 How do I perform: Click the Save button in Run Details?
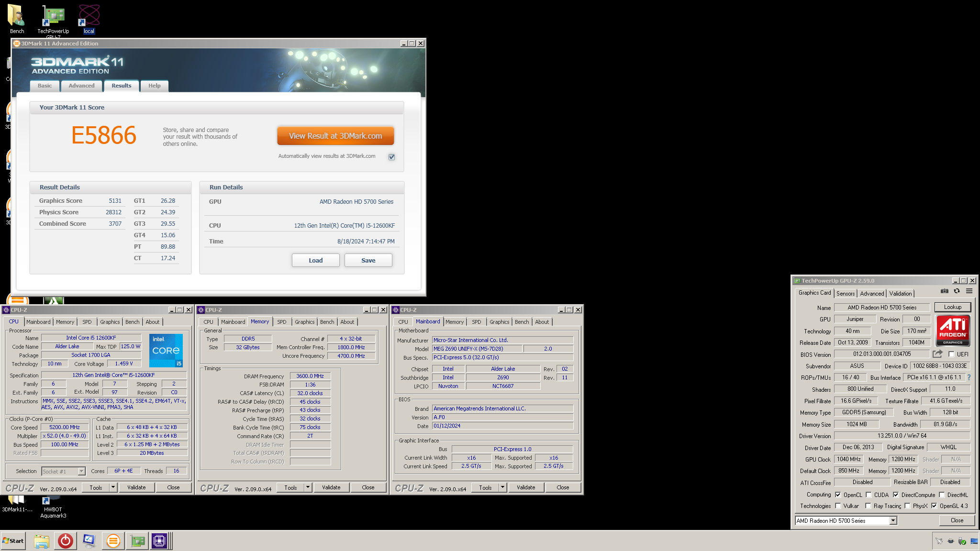coord(368,260)
